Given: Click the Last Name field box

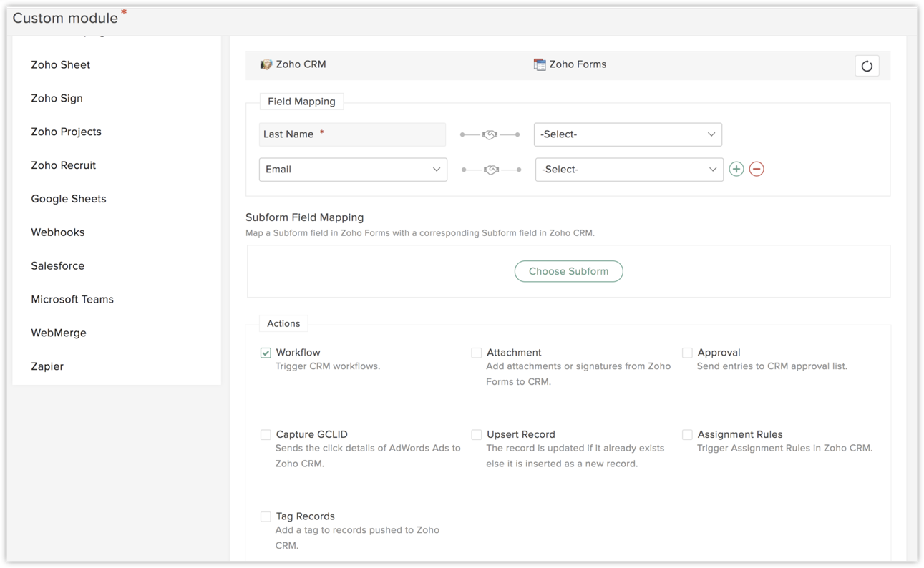Looking at the screenshot, I should (x=352, y=134).
